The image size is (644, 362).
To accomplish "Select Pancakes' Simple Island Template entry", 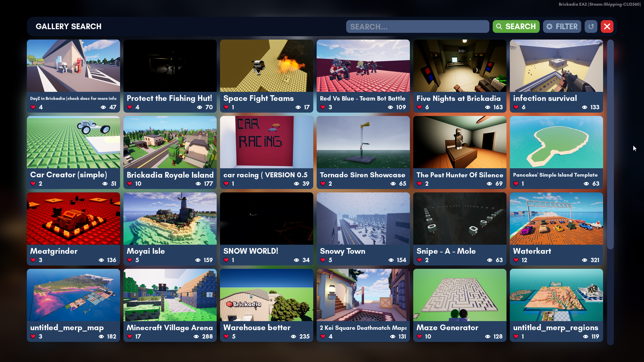I will click(x=555, y=175).
